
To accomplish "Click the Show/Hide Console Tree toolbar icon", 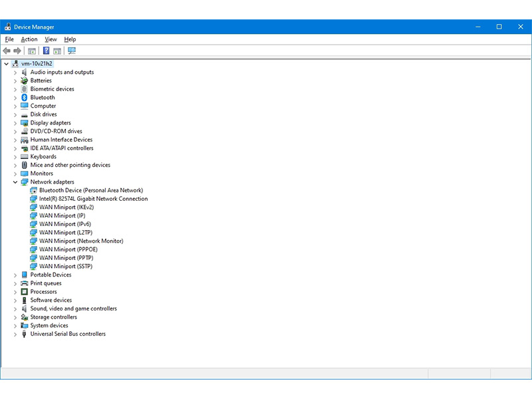I will pyautogui.click(x=32, y=51).
